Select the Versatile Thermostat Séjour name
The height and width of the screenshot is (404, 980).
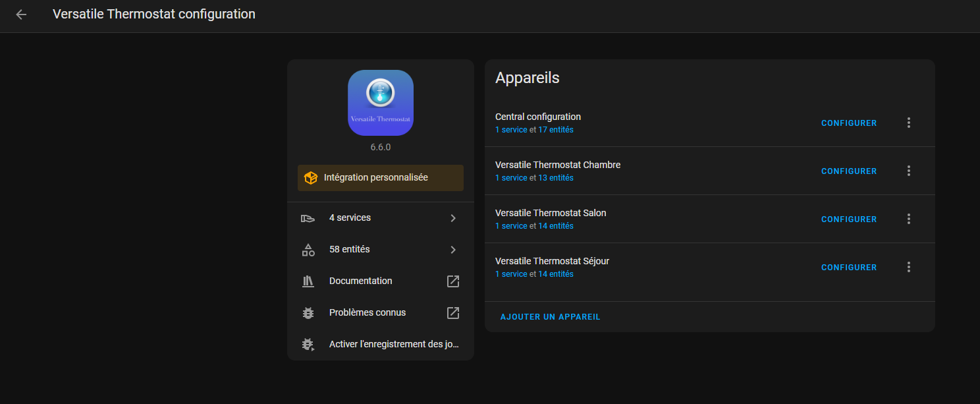(552, 261)
